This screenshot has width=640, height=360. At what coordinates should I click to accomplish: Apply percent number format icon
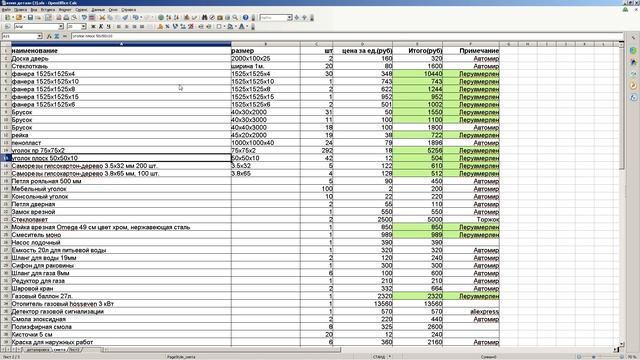(x=167, y=27)
